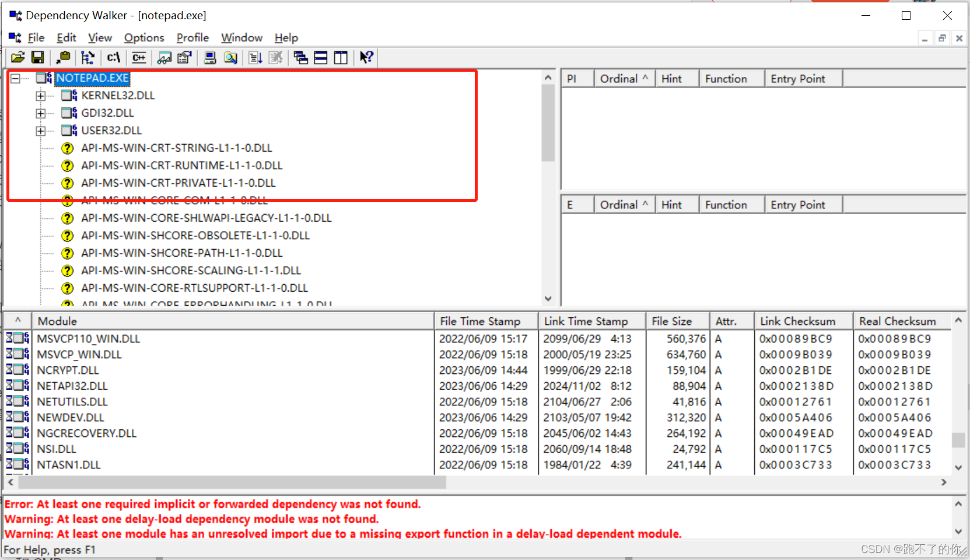This screenshot has height=560, width=970.
Task: Click the document icon beside File menu
Action: point(15,37)
